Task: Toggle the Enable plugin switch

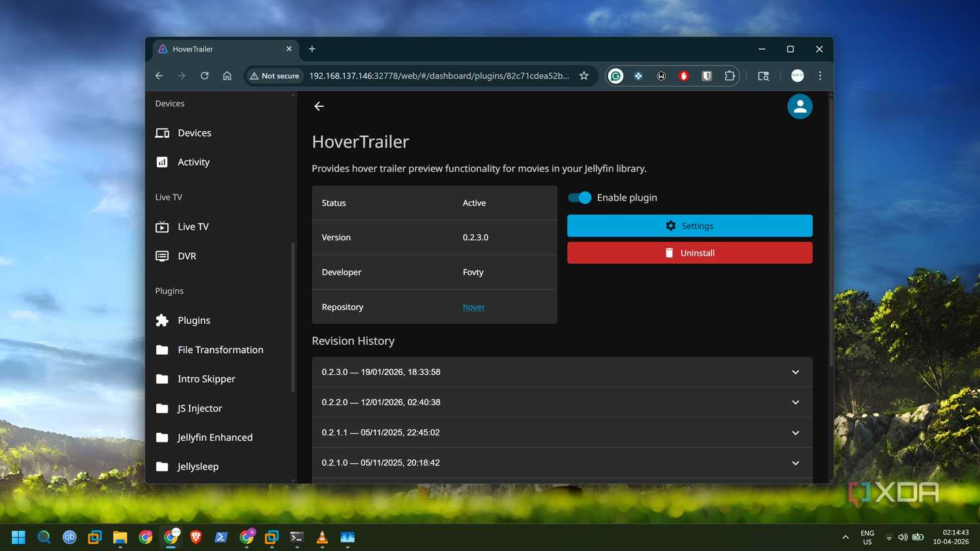Action: pos(580,198)
